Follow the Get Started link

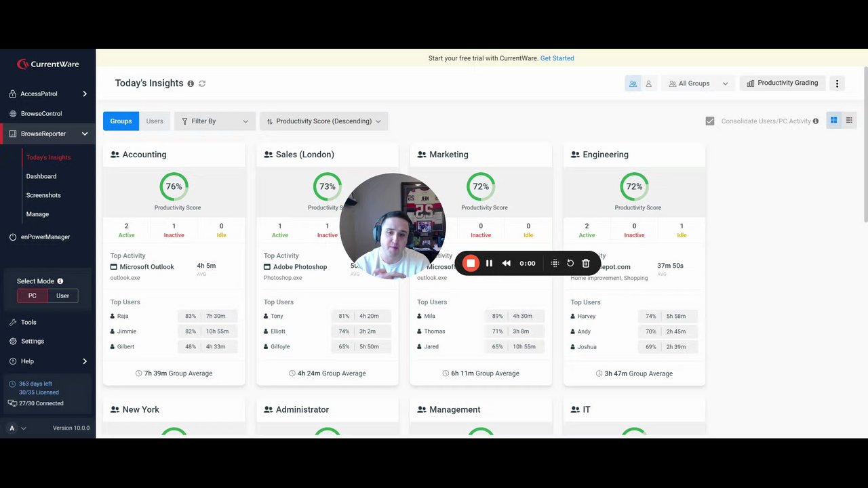coord(557,58)
